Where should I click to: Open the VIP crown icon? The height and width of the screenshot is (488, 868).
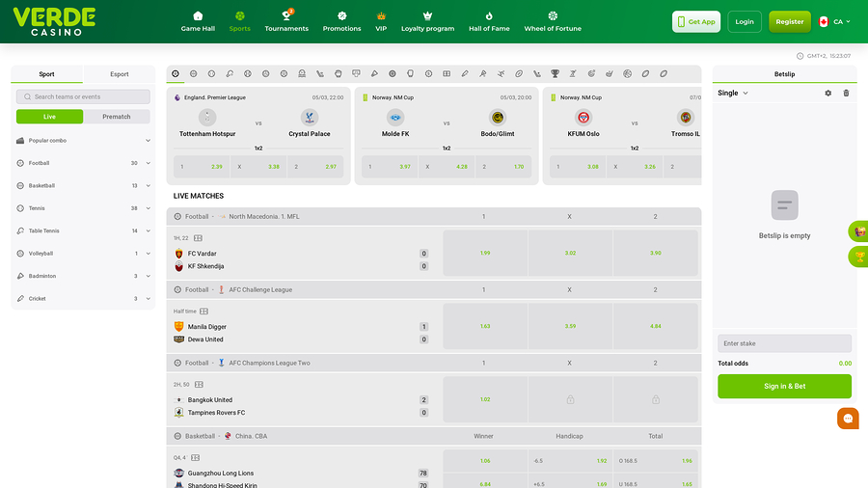tap(381, 16)
